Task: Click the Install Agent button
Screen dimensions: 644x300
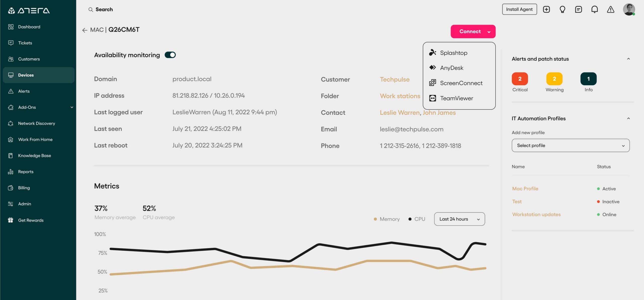Action: coord(519,9)
